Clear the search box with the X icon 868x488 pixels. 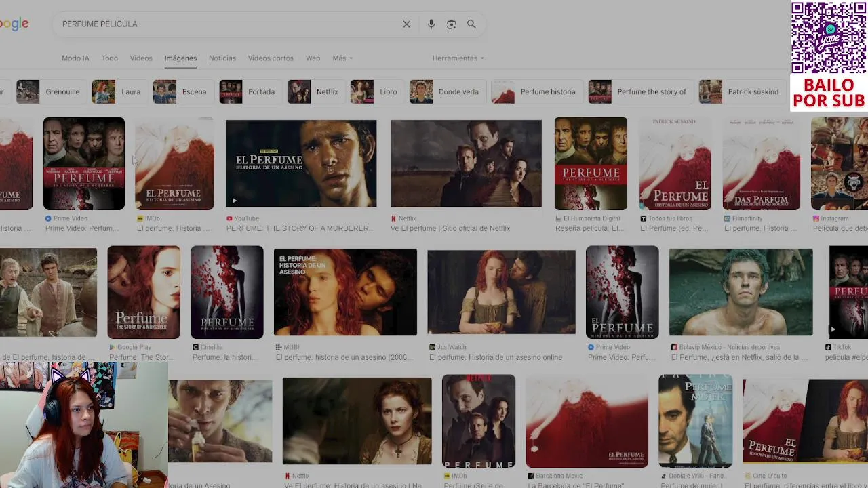(406, 24)
